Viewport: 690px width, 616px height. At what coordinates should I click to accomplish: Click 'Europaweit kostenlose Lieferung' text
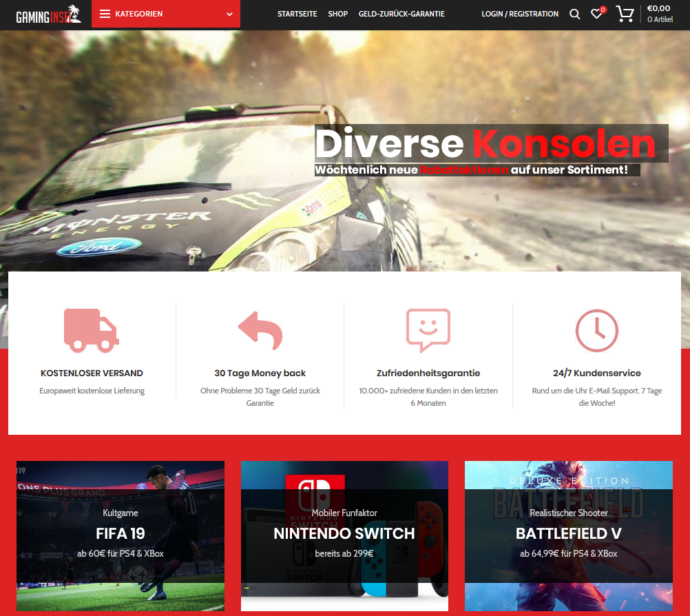tap(92, 391)
